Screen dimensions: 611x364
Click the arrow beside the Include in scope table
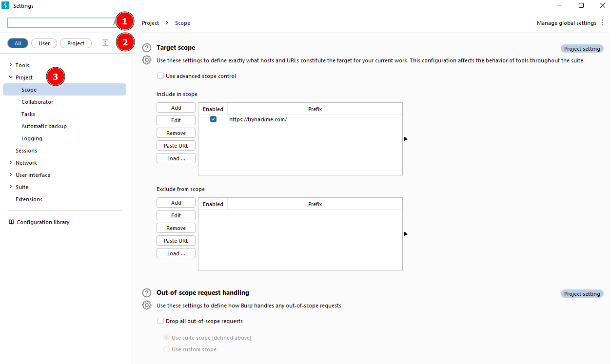[x=405, y=138]
